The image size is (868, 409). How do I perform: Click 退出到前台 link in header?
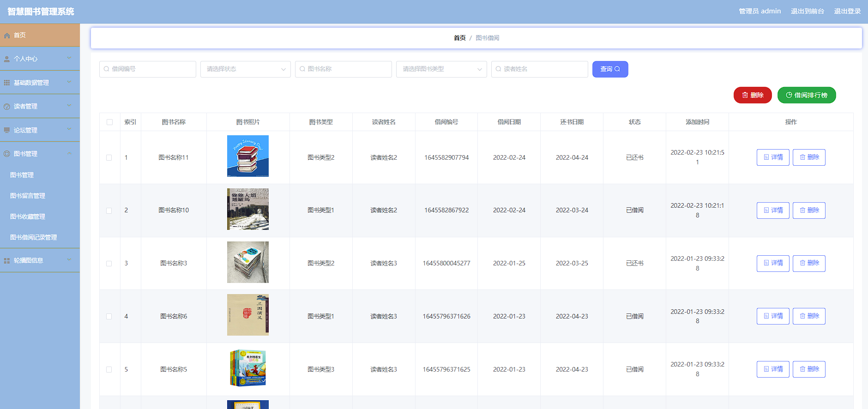[807, 11]
